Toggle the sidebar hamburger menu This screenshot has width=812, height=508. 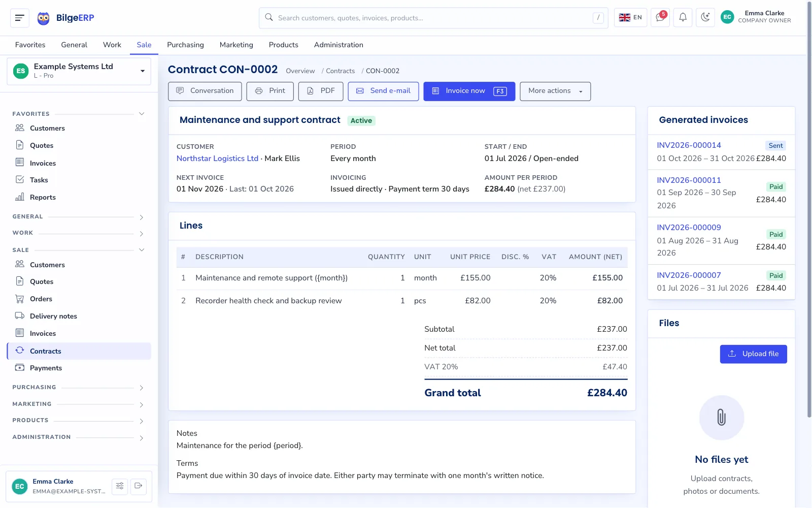19,18
